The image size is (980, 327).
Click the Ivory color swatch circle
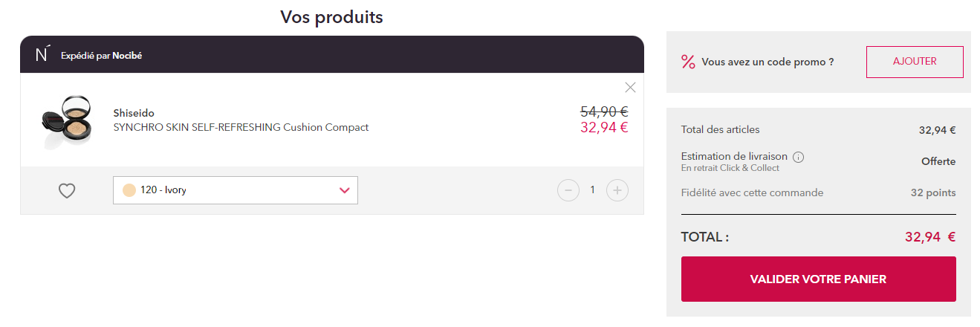(x=129, y=190)
